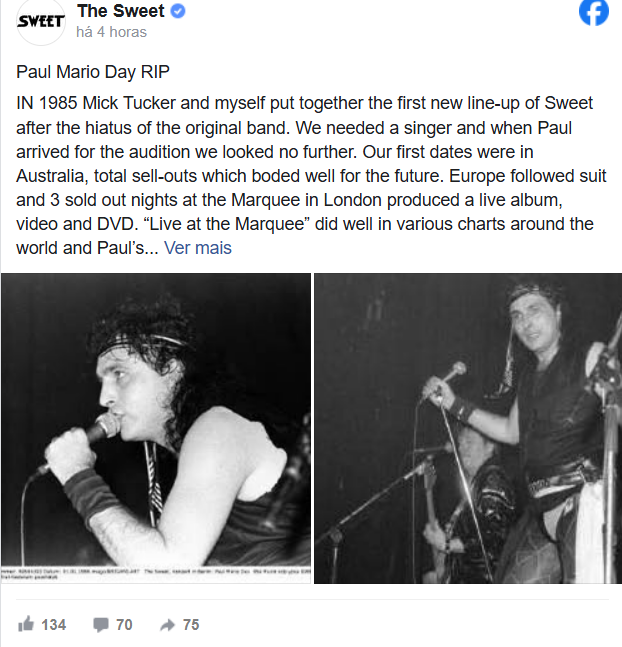
Task: Open The Sweet page name link
Action: pos(121,11)
